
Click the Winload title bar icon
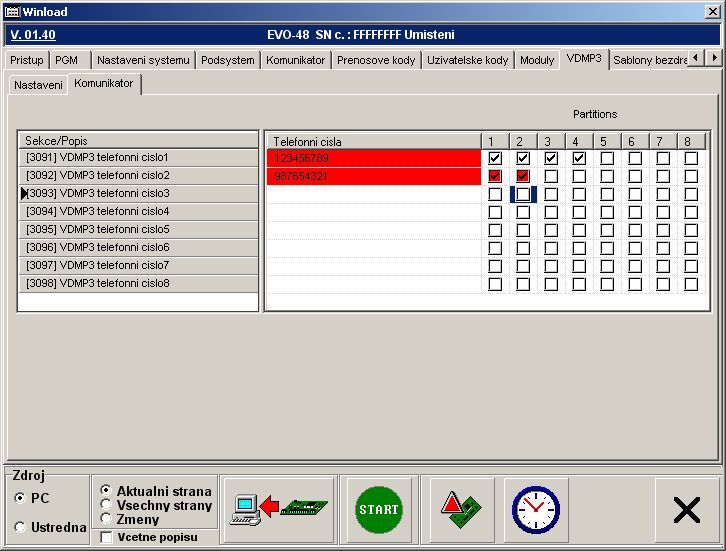pyautogui.click(x=13, y=10)
